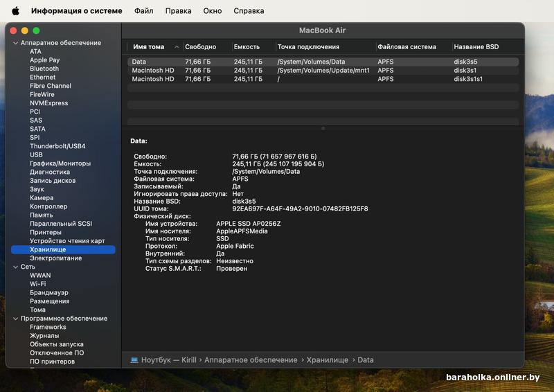This screenshot has width=554, height=392.
Task: Click the laptop icon in the path bar
Action: tap(134, 360)
